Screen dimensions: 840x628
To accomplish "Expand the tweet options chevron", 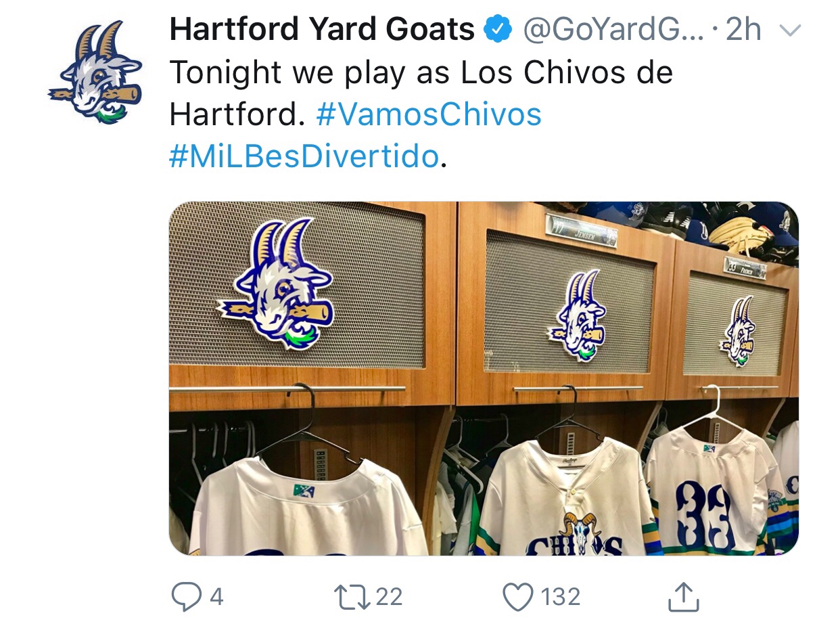I will [x=790, y=30].
